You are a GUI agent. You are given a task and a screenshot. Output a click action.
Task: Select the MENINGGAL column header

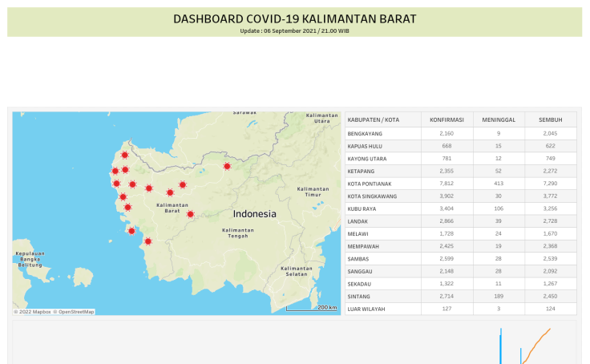coord(498,119)
